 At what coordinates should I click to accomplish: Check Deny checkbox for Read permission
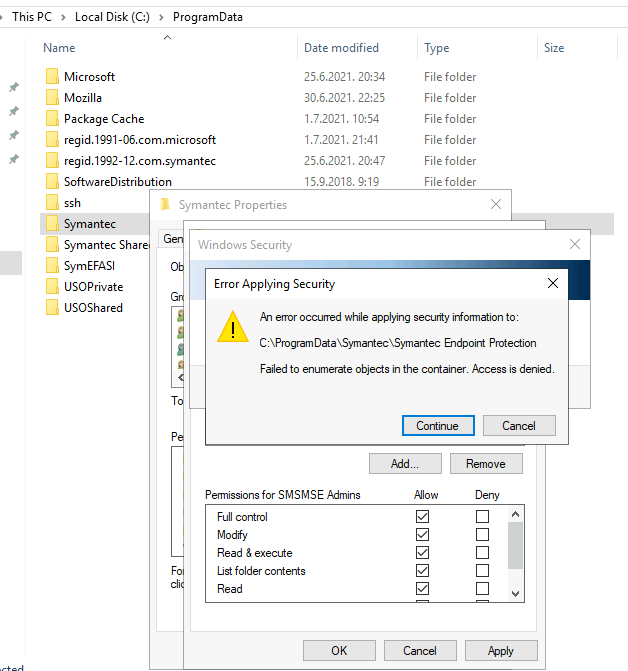click(x=483, y=588)
